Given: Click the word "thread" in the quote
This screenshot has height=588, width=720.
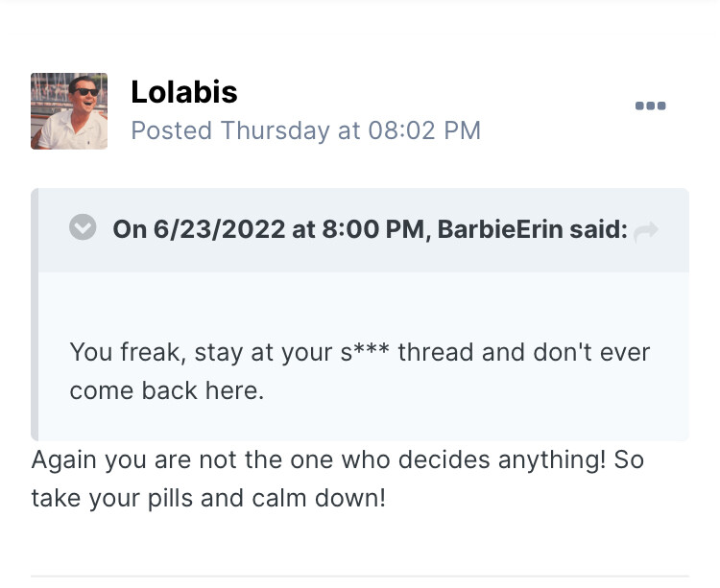Looking at the screenshot, I should [x=436, y=352].
